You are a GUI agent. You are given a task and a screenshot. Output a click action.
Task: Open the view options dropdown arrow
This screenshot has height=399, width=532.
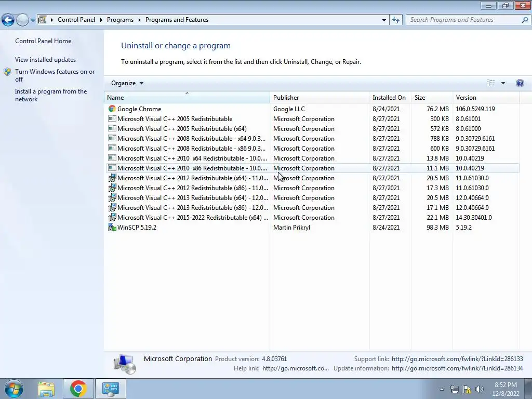pos(503,83)
